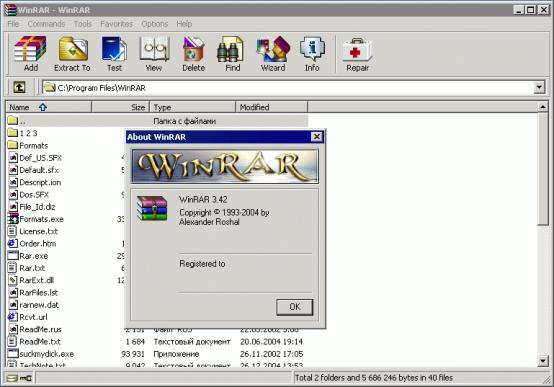Click the scrollbar down arrow in file list
554x387 pixels.
tap(543, 360)
